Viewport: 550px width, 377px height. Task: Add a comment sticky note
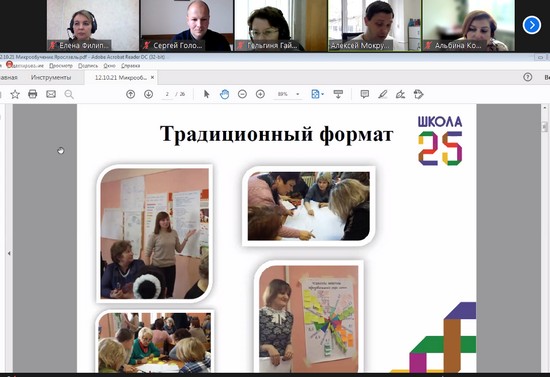pos(365,94)
